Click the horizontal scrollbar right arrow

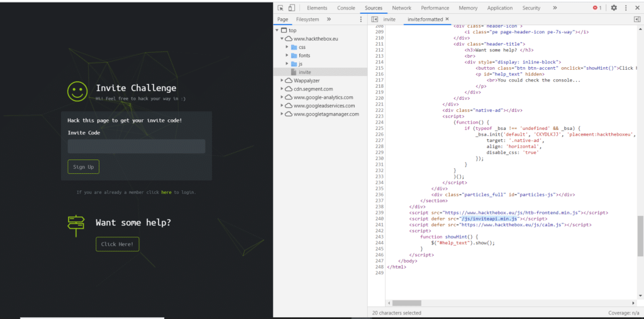click(633, 303)
